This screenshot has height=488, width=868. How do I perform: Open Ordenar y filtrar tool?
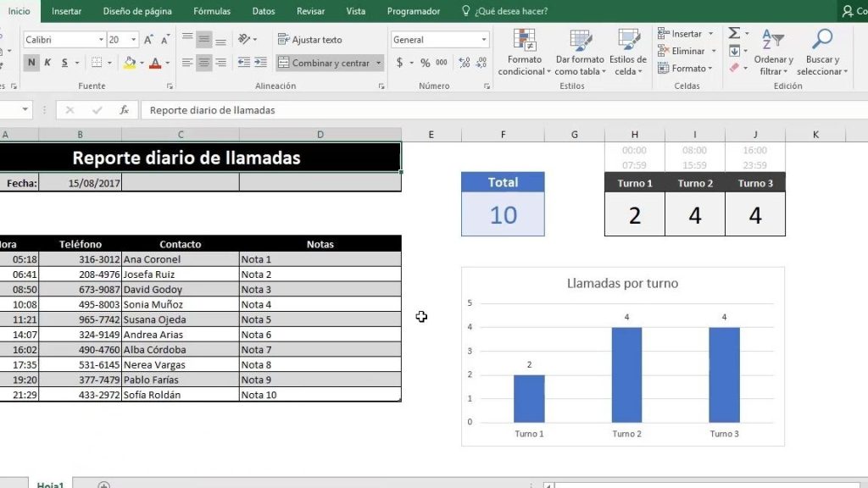[773, 42]
